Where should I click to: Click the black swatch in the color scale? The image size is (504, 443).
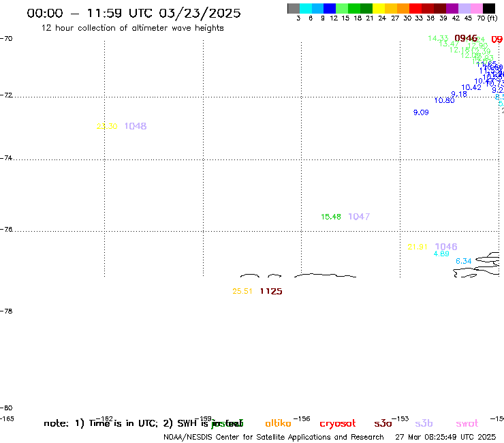coord(489,9)
